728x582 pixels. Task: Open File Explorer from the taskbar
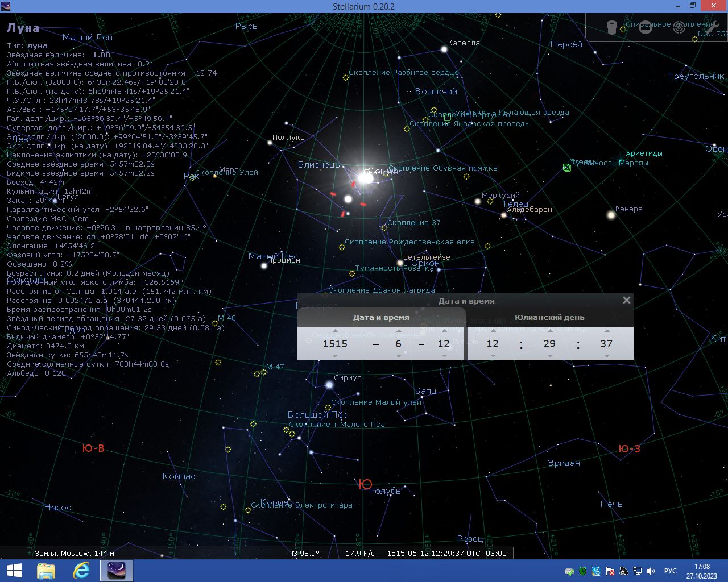coord(46,571)
